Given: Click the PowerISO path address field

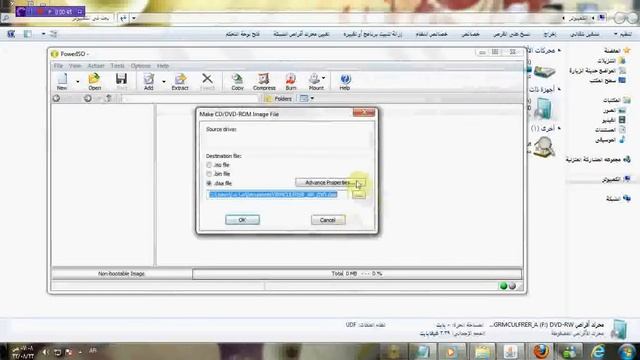Looking at the screenshot, I should coord(190,98).
